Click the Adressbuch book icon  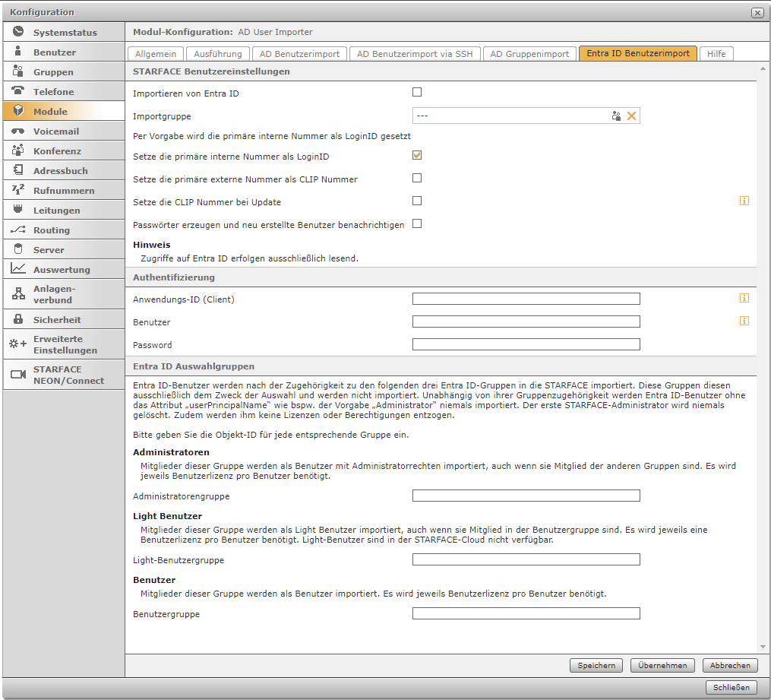coord(18,169)
